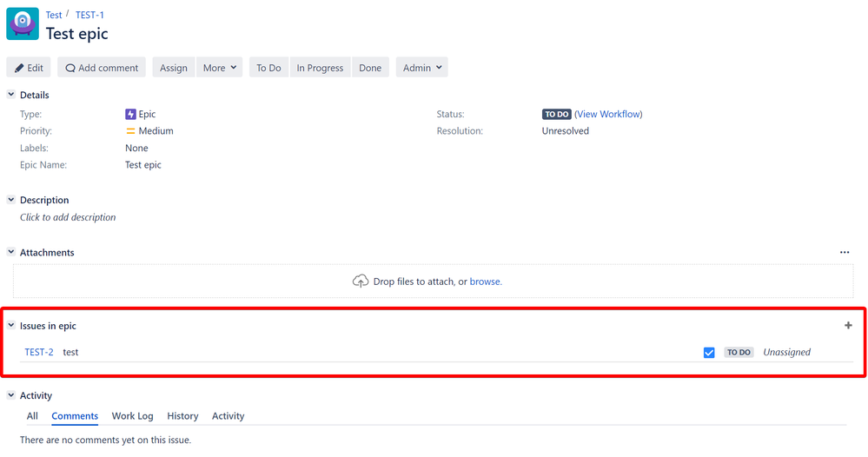This screenshot has height=457, width=868.
Task: Click the Medium priority icon
Action: pos(130,131)
